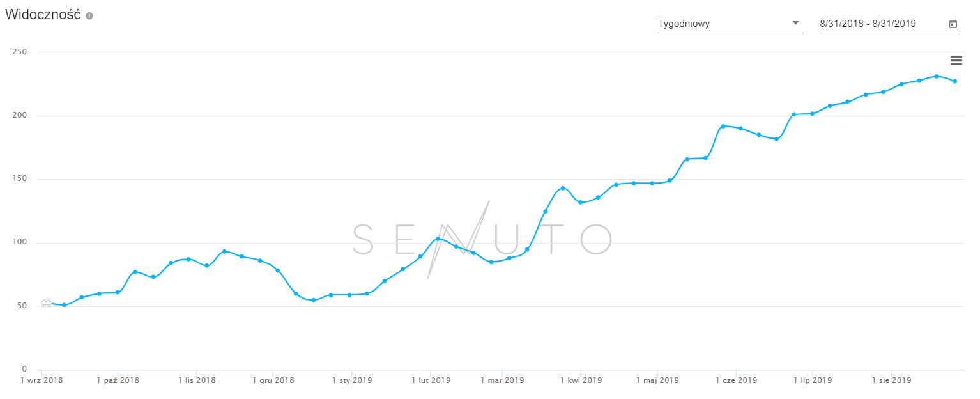The width and height of the screenshot is (980, 399).
Task: Select the peak data point just before 1 kwi 2019
Action: pyautogui.click(x=563, y=188)
